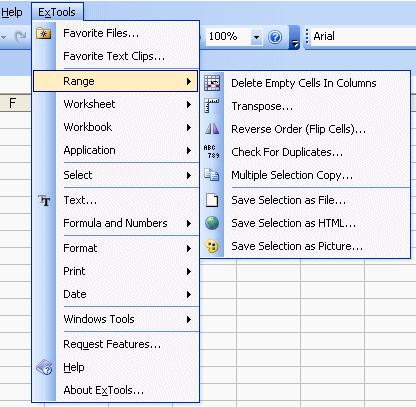The image size is (416, 407).
Task: Click the Transpose ruler icon
Action: point(211,106)
